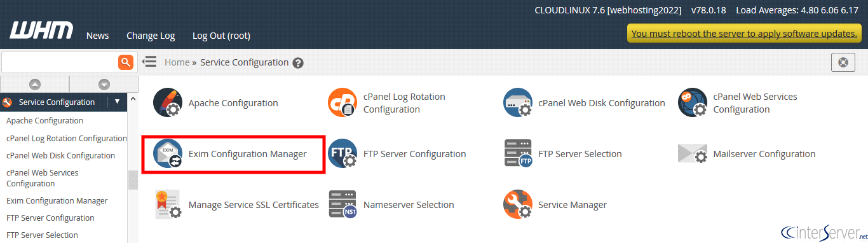The image size is (868, 243).
Task: Click the sidebar scrollbar up arrow
Action: (x=133, y=99)
